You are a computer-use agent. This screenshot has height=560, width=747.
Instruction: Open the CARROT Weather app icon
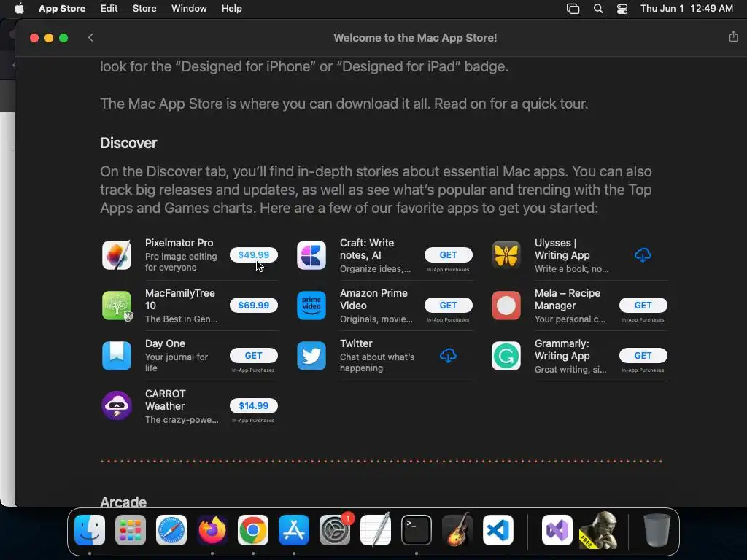[x=117, y=405]
